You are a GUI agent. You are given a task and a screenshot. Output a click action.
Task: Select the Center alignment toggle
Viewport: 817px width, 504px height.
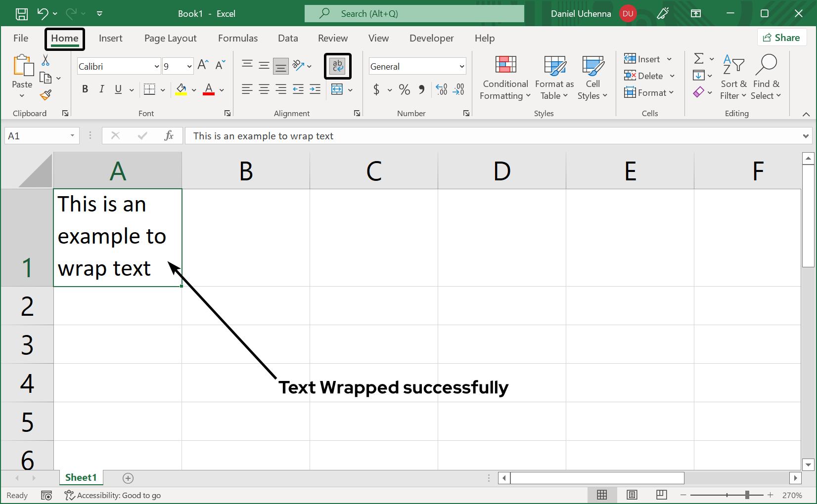(264, 89)
